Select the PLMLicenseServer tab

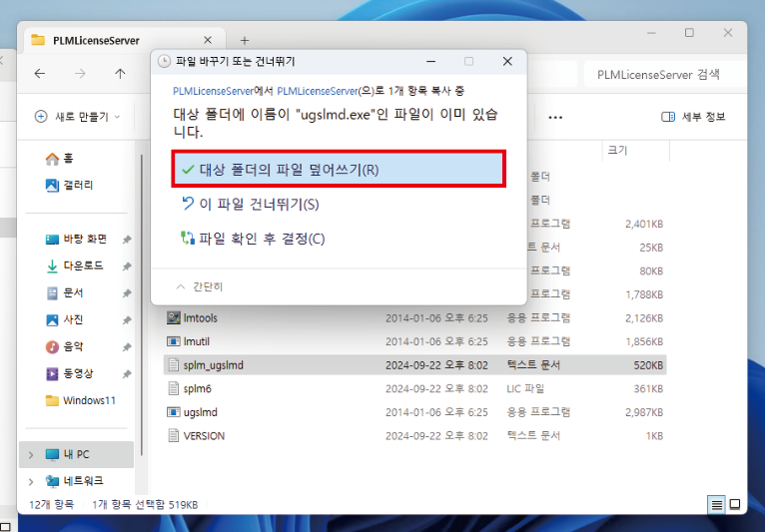pos(124,40)
